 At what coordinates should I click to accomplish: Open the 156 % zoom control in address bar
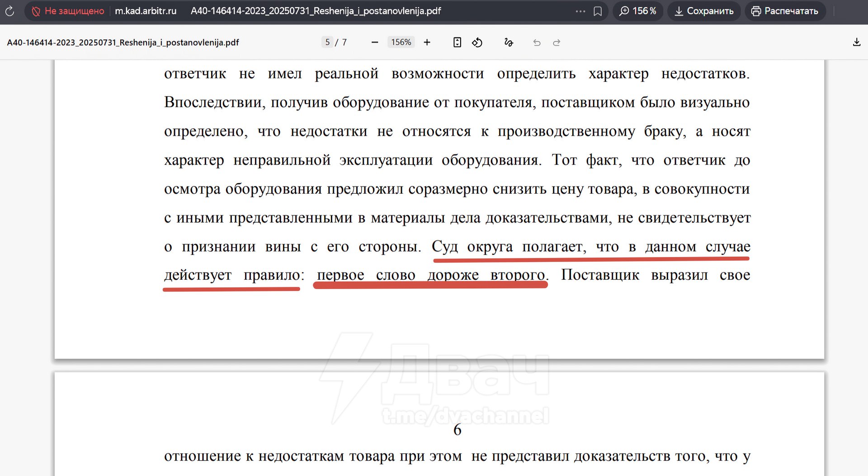click(x=638, y=11)
